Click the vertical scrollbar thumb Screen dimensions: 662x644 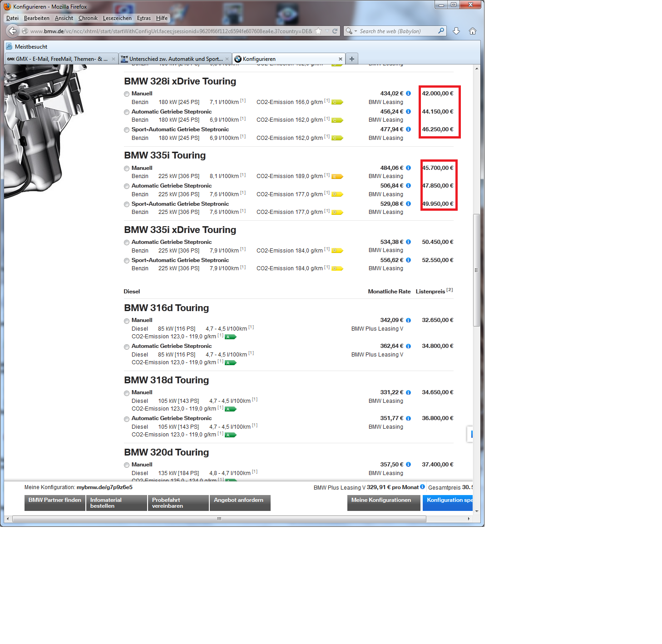point(476,270)
